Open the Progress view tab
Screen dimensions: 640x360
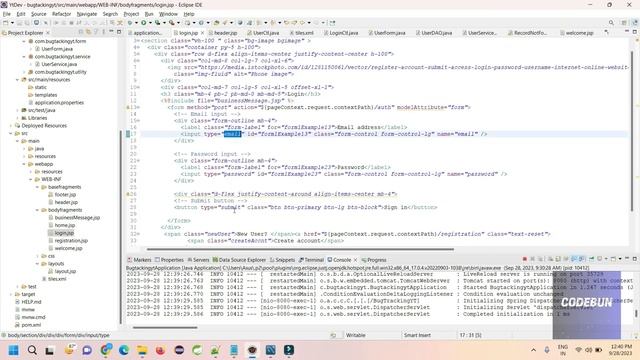pos(374,260)
